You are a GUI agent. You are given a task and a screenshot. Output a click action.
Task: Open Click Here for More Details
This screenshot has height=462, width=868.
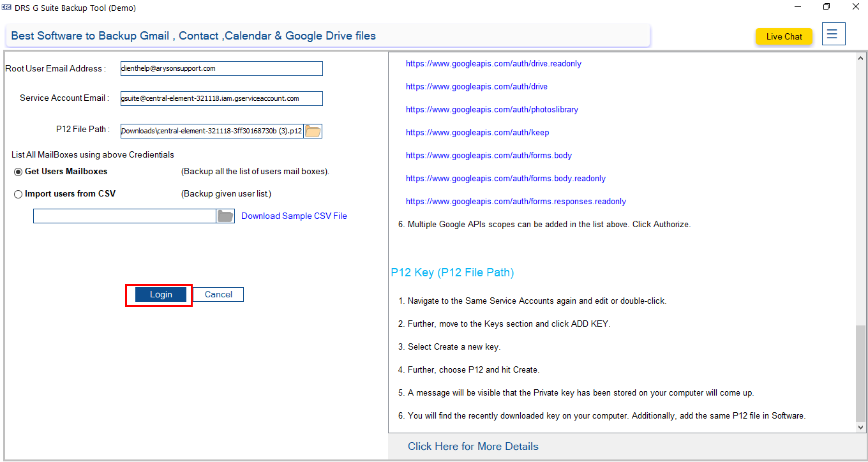473,446
